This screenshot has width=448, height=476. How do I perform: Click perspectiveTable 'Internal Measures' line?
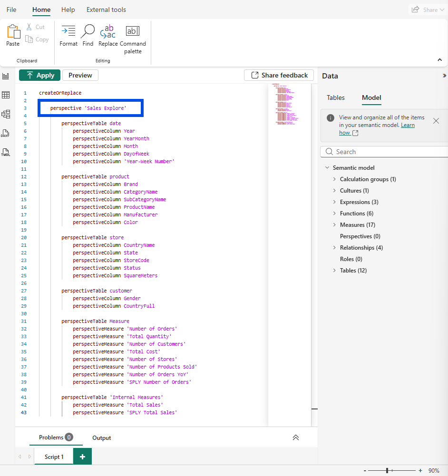click(112, 397)
